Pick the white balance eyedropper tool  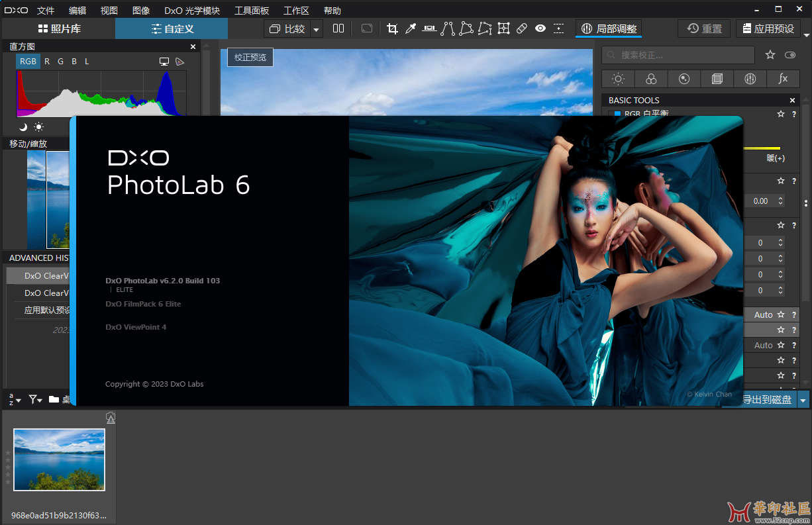tap(411, 28)
